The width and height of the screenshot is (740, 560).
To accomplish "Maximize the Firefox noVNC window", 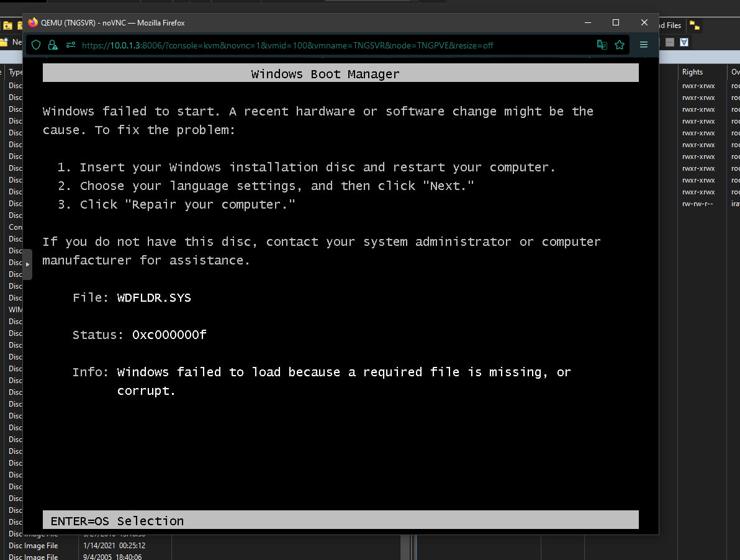I will pyautogui.click(x=615, y=23).
